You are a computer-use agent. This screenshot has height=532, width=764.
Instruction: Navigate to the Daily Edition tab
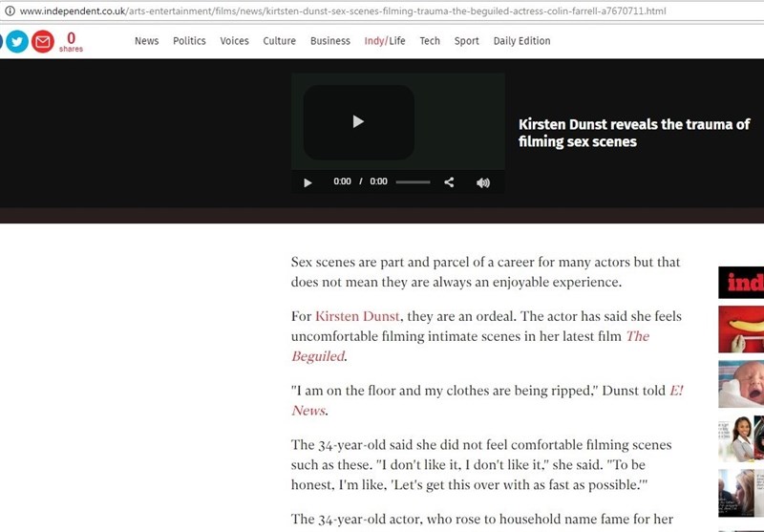[x=521, y=41]
